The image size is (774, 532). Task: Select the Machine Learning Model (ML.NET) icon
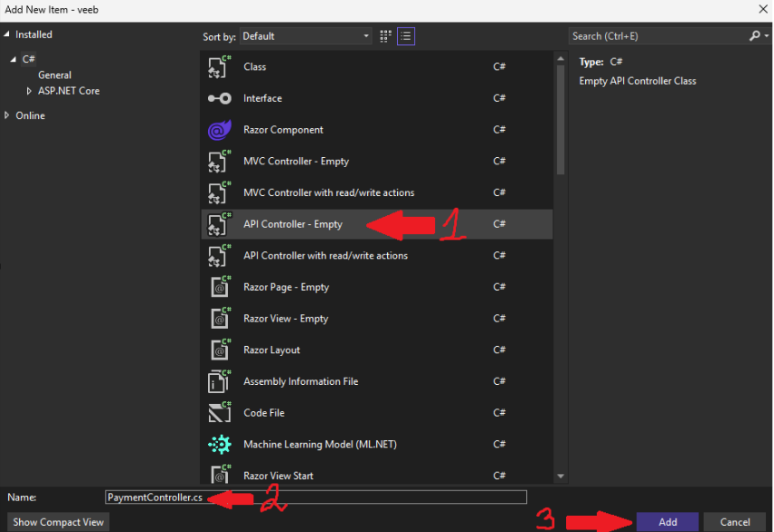(219, 445)
